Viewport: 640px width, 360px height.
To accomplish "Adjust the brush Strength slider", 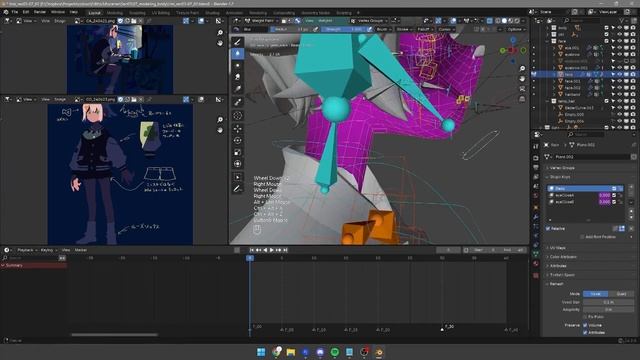I will (x=343, y=29).
